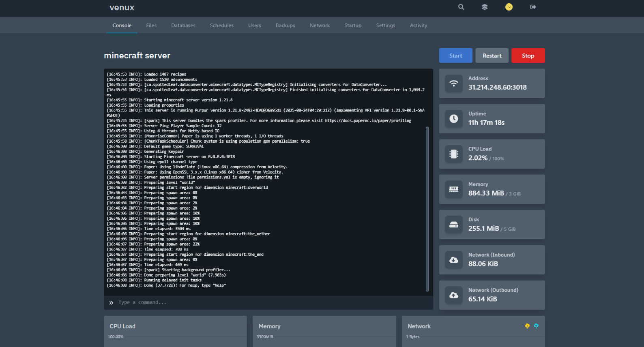Image resolution: width=644 pixels, height=347 pixels.
Task: Click the Address wifi icon
Action: point(454,84)
